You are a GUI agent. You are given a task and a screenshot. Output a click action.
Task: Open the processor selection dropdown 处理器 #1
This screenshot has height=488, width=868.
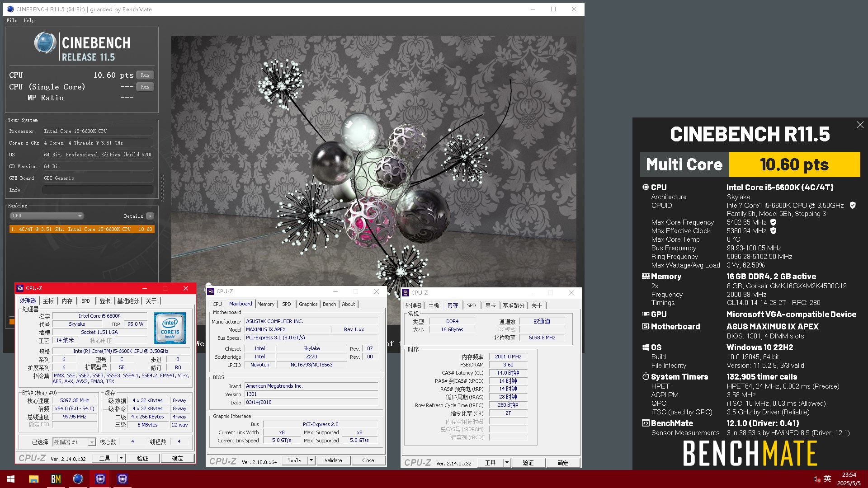[x=74, y=442]
